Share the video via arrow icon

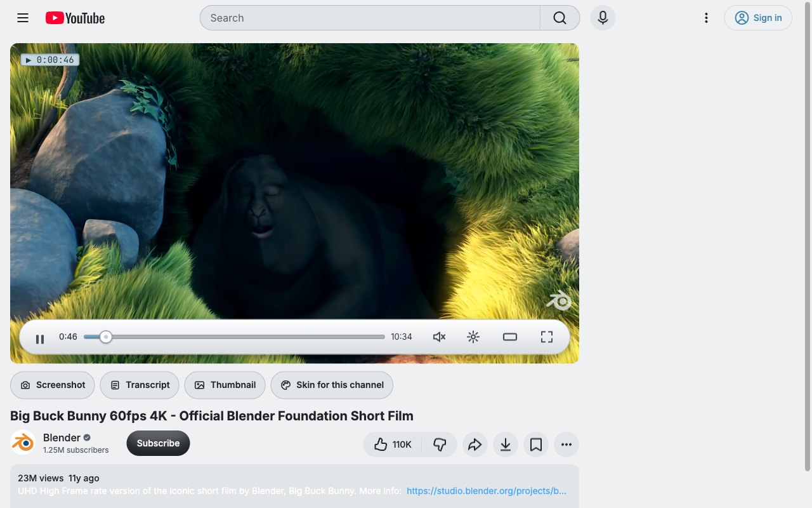[x=475, y=444]
